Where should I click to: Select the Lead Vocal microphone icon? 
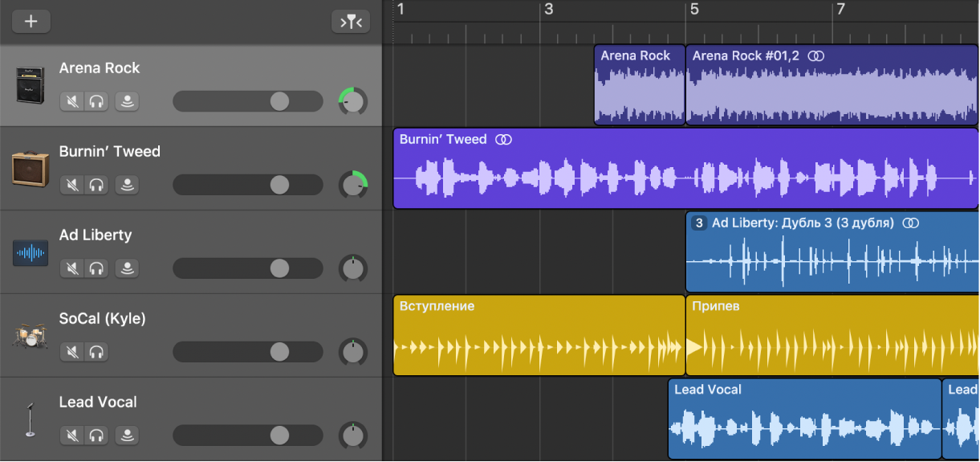pos(30,419)
